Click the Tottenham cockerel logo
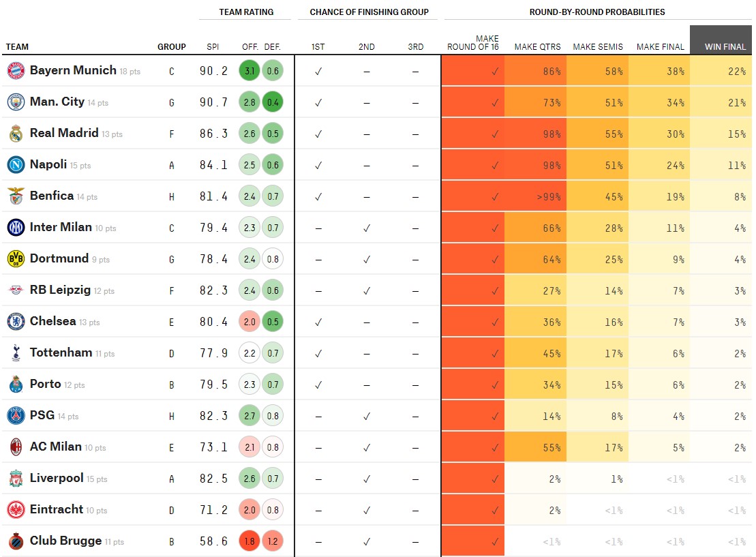 click(16, 353)
